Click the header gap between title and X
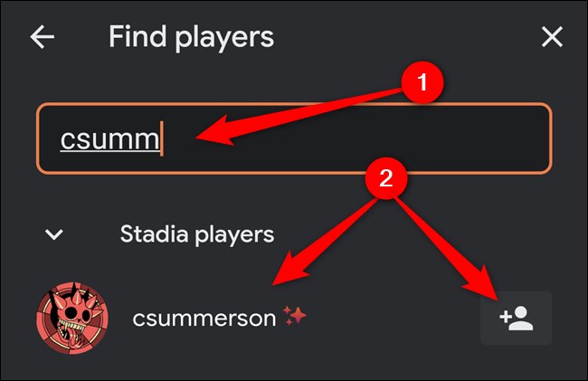 click(x=407, y=37)
